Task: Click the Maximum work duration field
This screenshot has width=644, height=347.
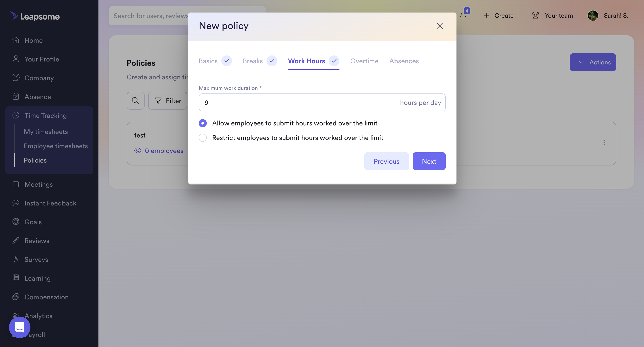Action: pos(322,102)
